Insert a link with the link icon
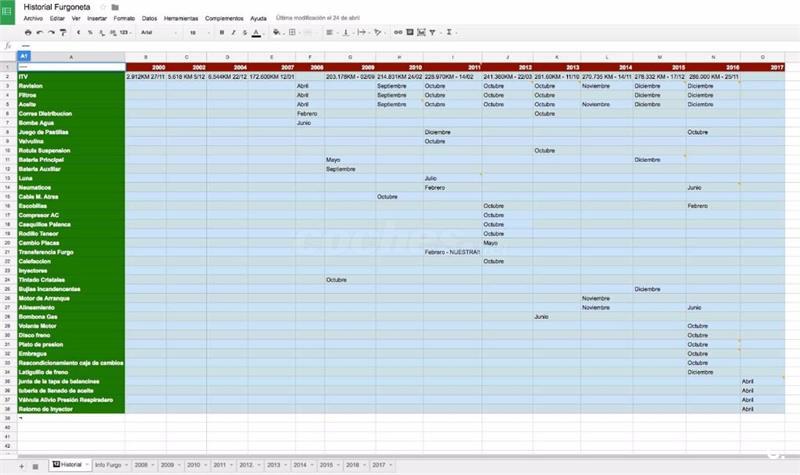The height and width of the screenshot is (475, 800). [398, 32]
